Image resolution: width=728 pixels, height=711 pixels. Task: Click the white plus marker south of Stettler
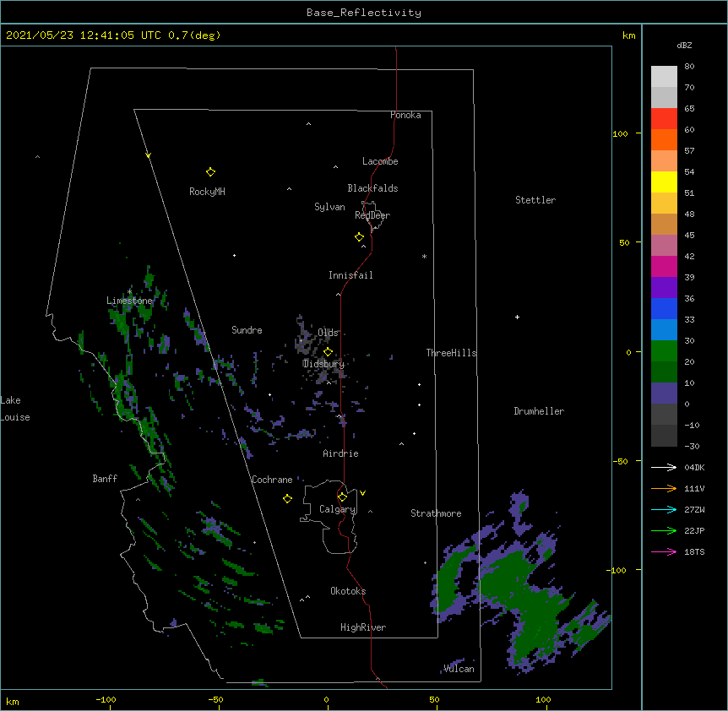point(517,317)
